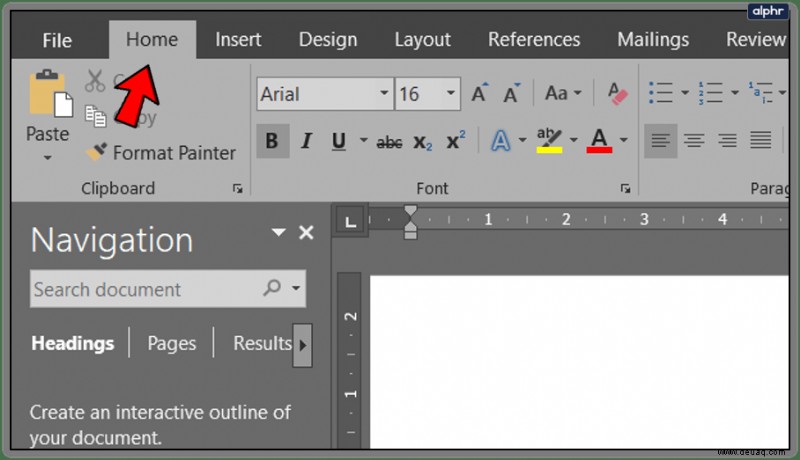Screen dimensions: 800x460
Task: Click the Cut scissors icon
Action: coord(95,82)
